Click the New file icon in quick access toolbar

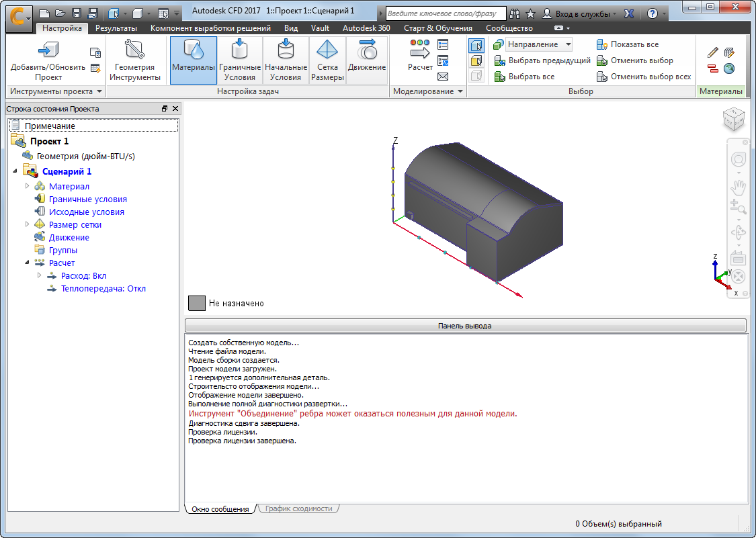pyautogui.click(x=44, y=13)
